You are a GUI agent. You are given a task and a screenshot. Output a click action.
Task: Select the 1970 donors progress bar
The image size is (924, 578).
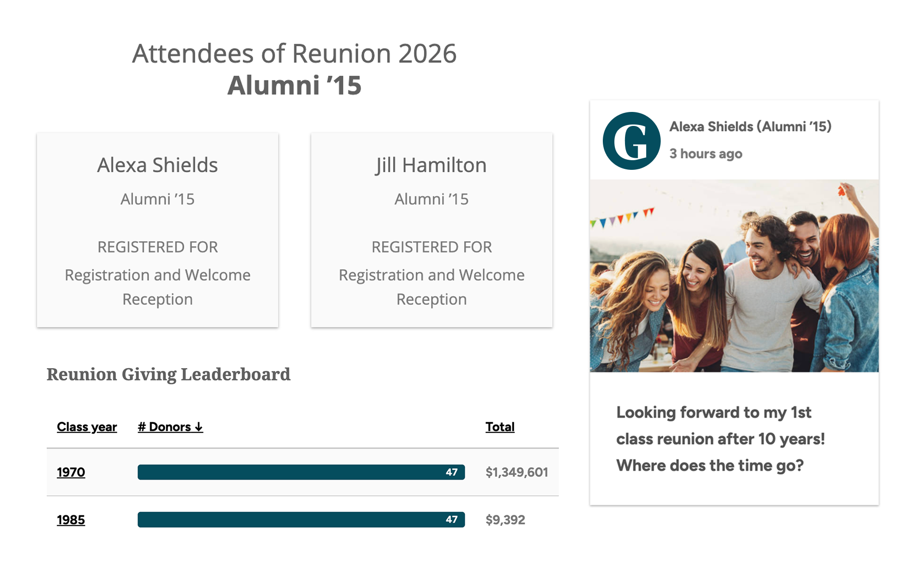pos(301,472)
